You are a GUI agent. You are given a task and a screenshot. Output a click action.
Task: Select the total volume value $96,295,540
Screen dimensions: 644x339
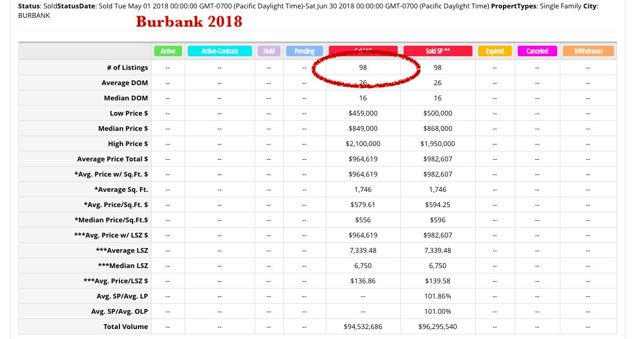pyautogui.click(x=438, y=326)
